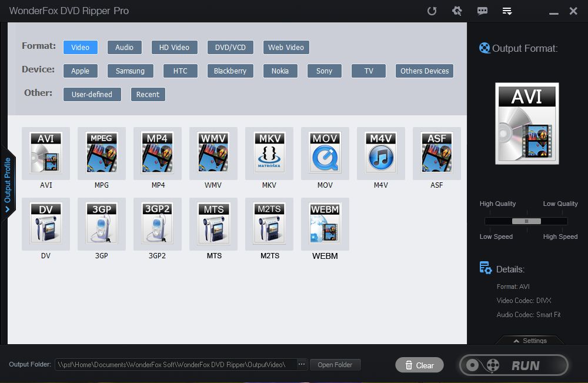Open the settings gear icon in title bar

[457, 11]
